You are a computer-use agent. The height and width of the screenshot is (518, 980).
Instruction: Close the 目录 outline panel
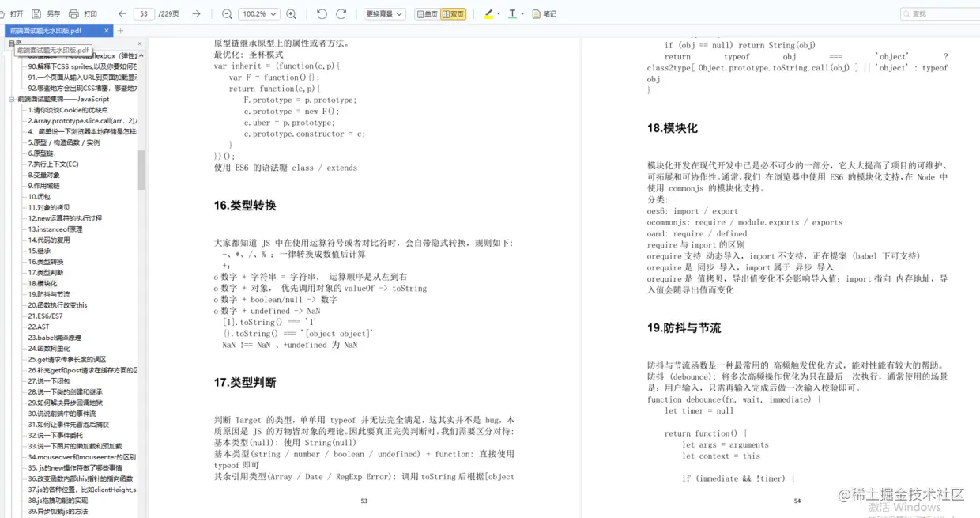pyautogui.click(x=140, y=43)
